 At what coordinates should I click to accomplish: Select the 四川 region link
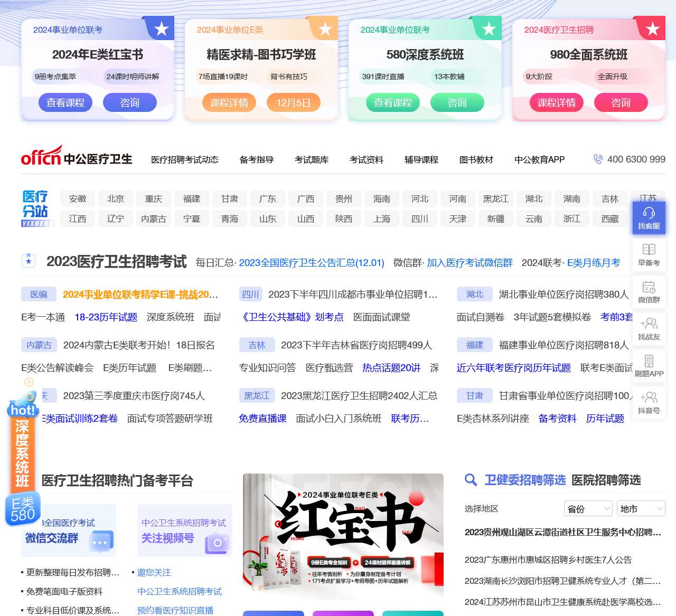[x=420, y=219]
